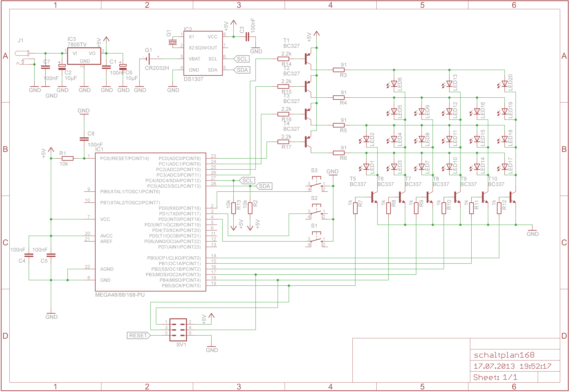Click the 91-ohm resistor R3
This screenshot has width=569, height=392.
click(x=339, y=70)
